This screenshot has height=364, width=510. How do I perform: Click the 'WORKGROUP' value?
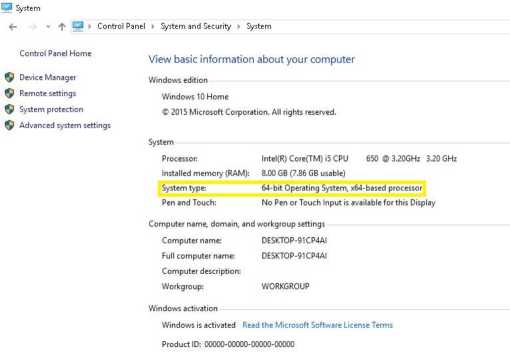tap(285, 286)
